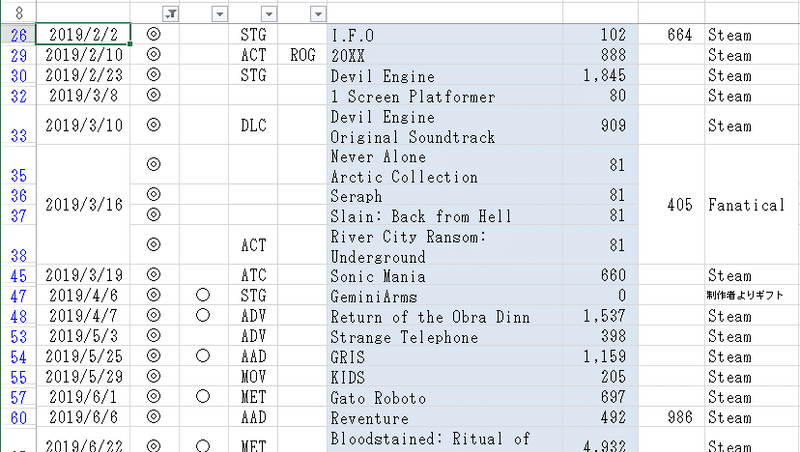Image resolution: width=800 pixels, height=452 pixels.
Task: Click the single-circle mark in the Return of the Obra Dinn row
Action: pos(203,315)
